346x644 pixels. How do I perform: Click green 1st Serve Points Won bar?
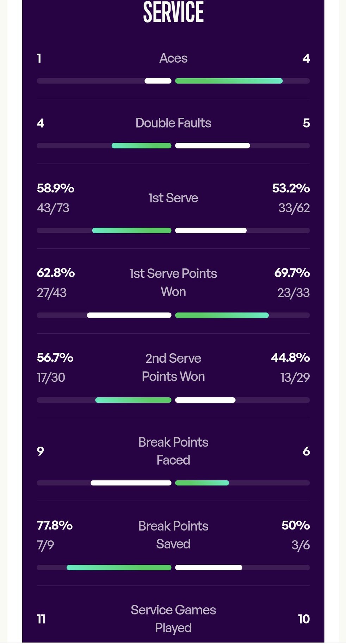pos(222,315)
